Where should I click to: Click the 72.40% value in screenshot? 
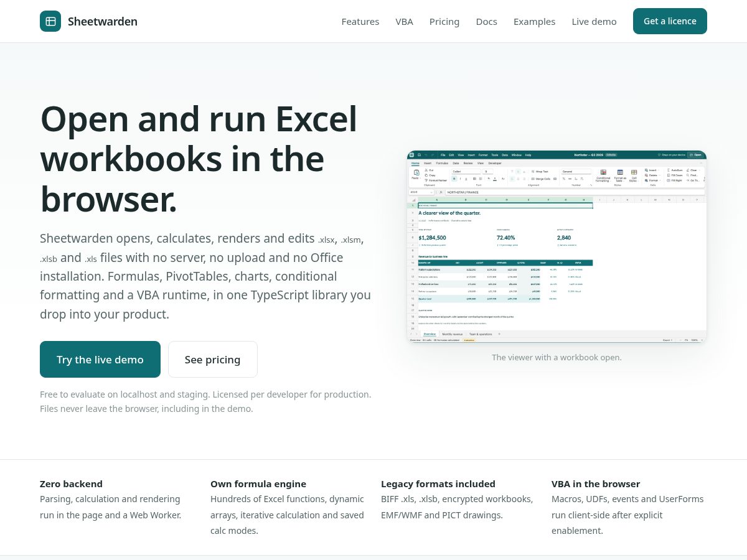click(x=505, y=238)
